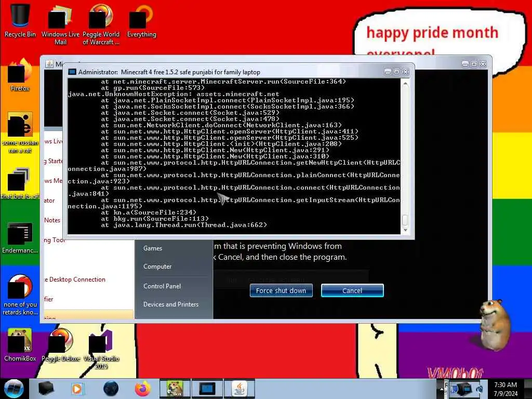Open Control Panel from Start menu
The width and height of the screenshot is (532, 399).
[x=162, y=286]
